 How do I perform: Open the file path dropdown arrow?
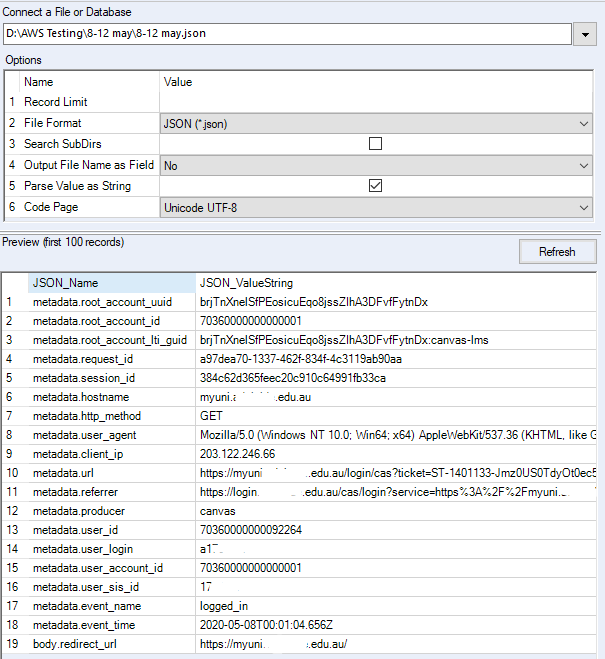coord(584,35)
